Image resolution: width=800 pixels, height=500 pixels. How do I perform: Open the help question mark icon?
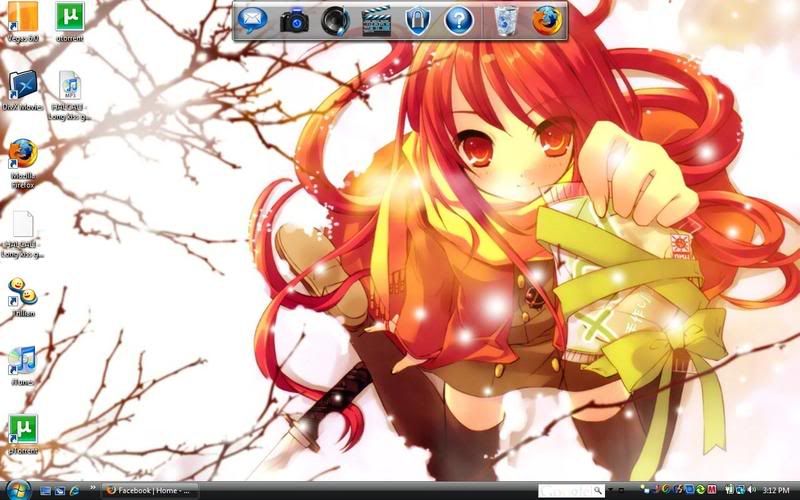pos(458,20)
